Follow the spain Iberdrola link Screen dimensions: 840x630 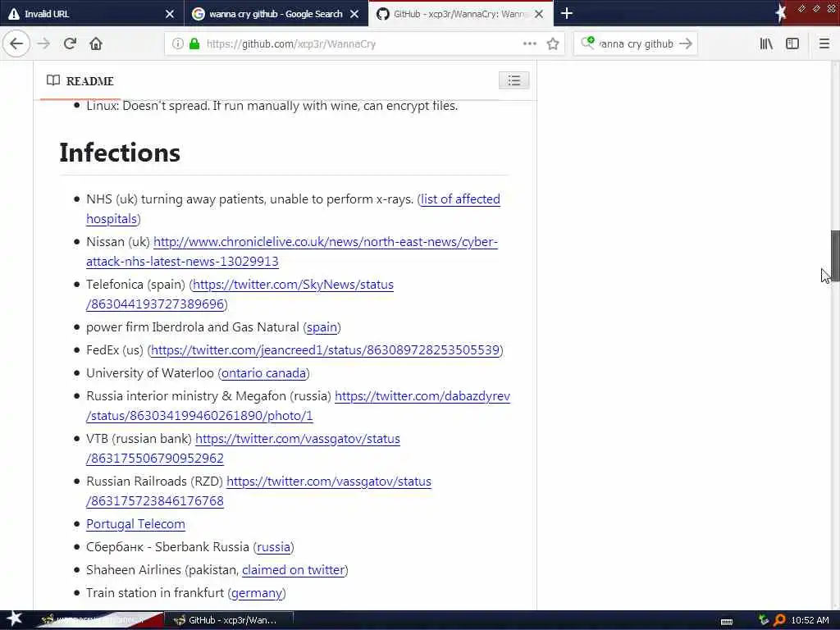[322, 326]
